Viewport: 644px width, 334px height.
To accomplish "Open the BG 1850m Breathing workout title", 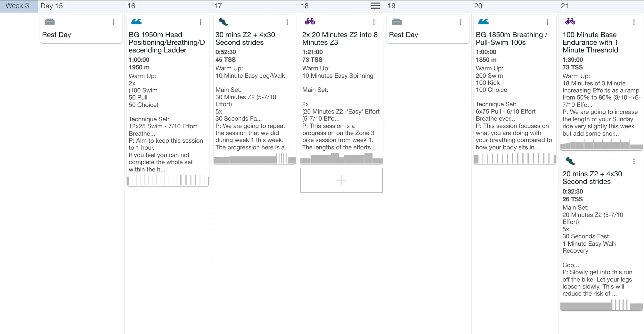I will point(511,38).
